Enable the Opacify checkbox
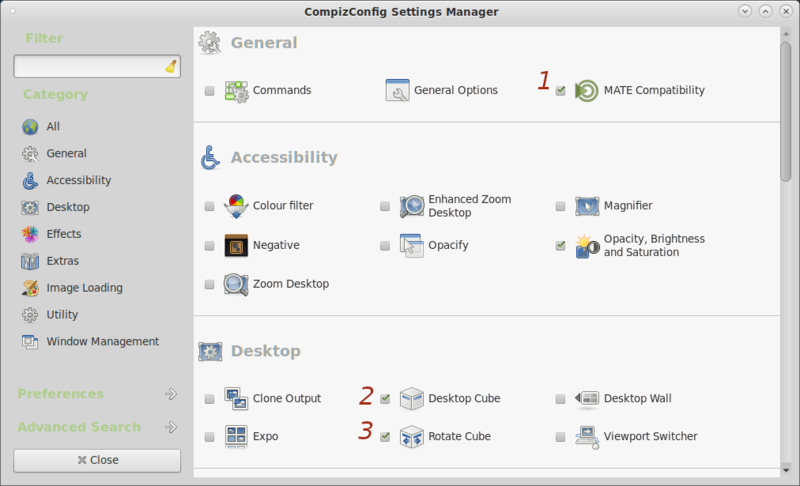 385,246
